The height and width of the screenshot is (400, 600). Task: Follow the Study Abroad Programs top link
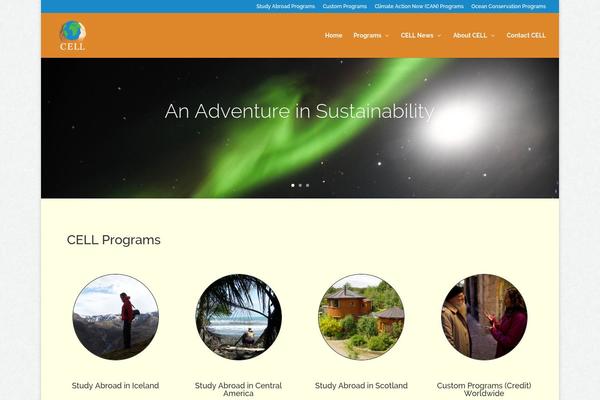click(x=285, y=6)
